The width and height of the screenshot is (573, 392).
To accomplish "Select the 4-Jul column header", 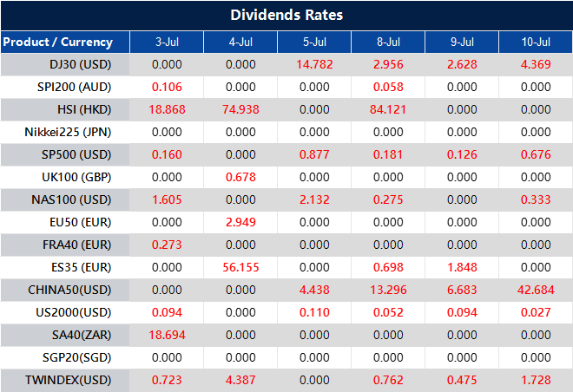I will pyautogui.click(x=240, y=42).
